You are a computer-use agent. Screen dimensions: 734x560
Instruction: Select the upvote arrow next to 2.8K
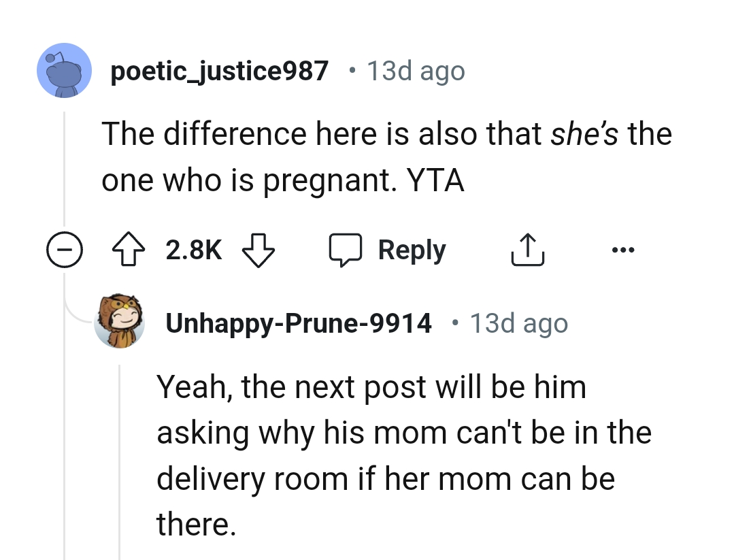(x=128, y=249)
